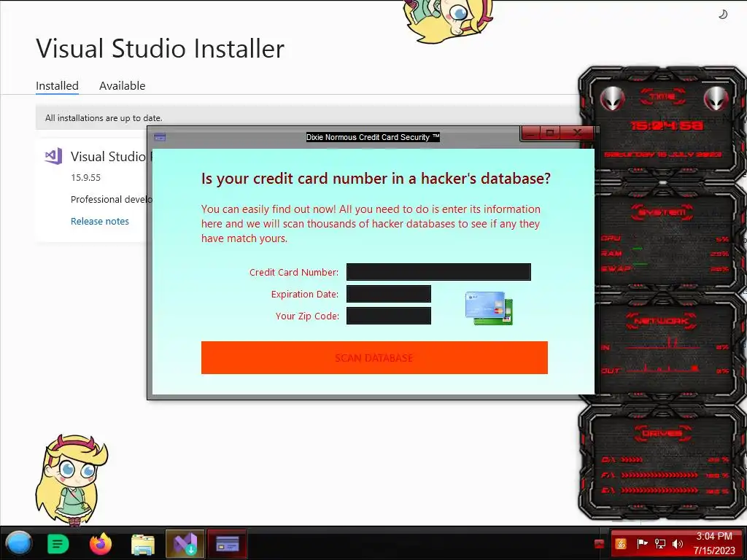
Task: Click the 'Expiration Date:' label
Action: pos(305,295)
